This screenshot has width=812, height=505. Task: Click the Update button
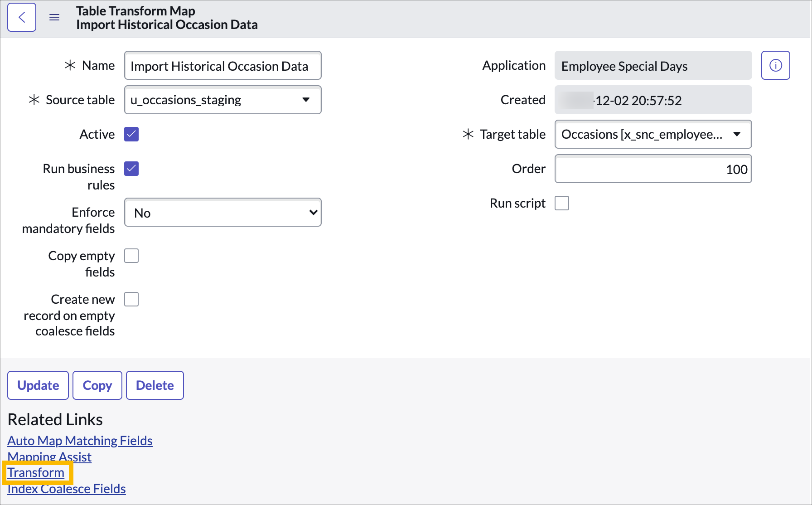(38, 385)
